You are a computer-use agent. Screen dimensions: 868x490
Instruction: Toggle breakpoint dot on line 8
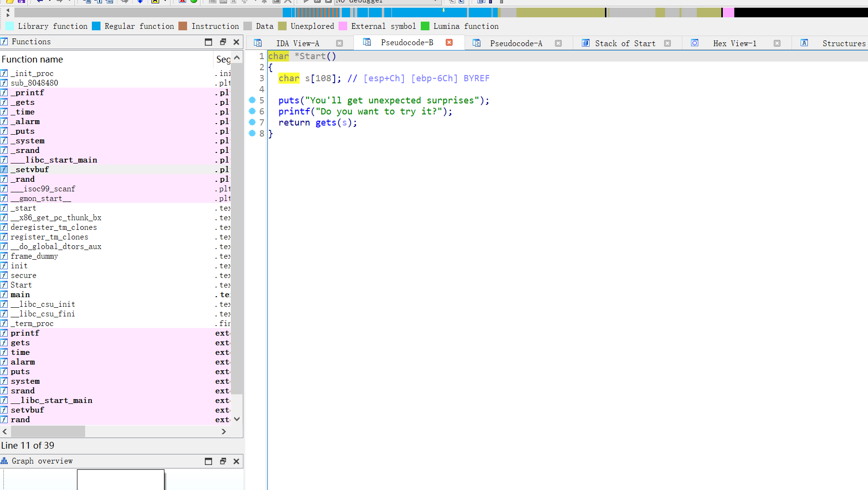click(x=252, y=133)
